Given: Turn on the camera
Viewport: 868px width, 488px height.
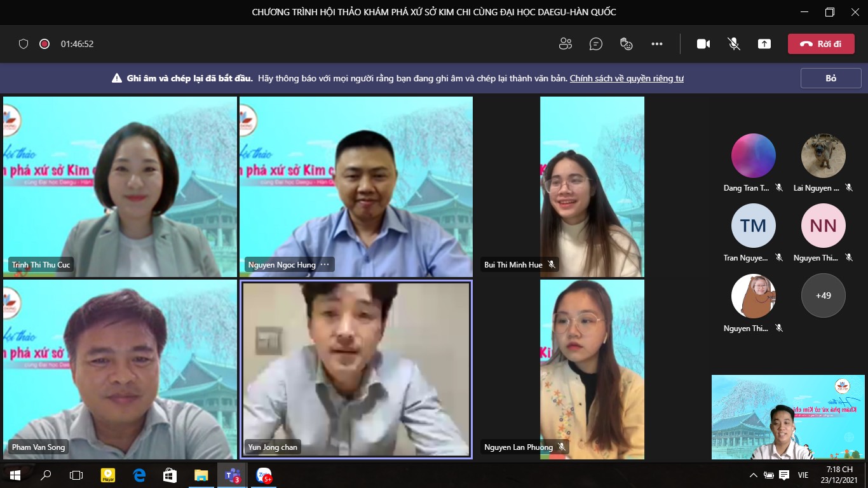Looking at the screenshot, I should click(703, 44).
